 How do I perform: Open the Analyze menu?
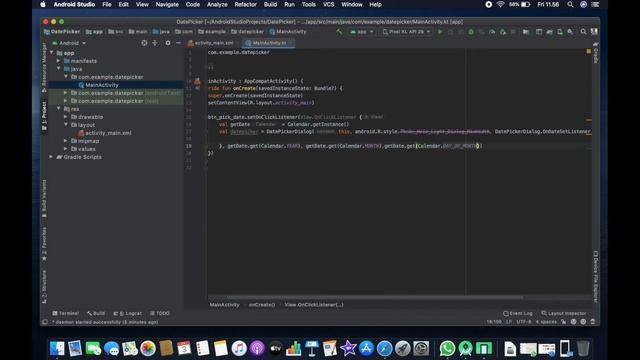click(x=217, y=4)
